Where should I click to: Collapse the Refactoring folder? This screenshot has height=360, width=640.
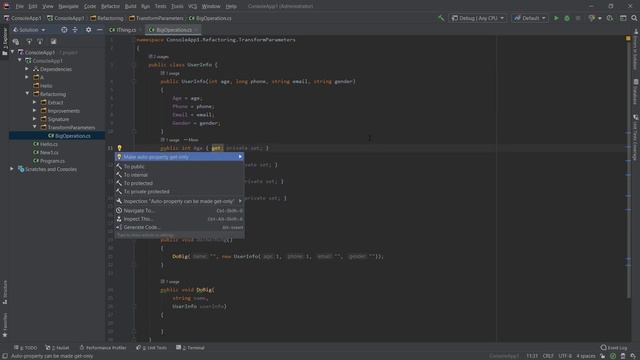[x=27, y=94]
